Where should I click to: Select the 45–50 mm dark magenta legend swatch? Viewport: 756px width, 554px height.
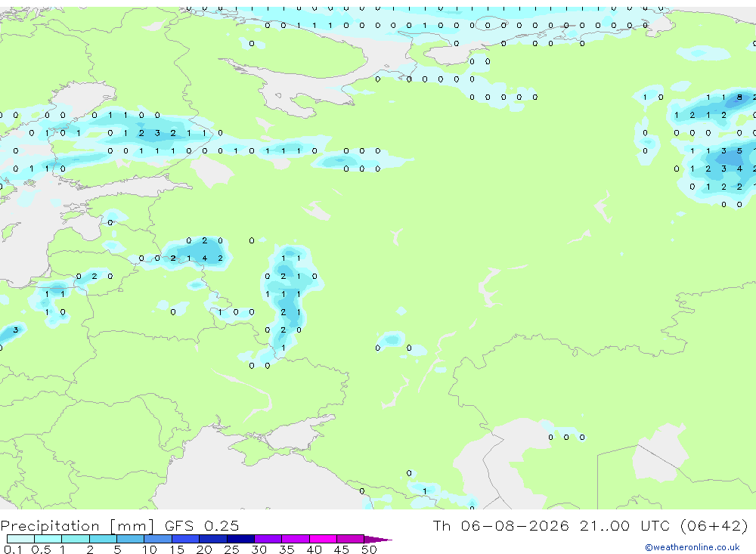pos(351,539)
